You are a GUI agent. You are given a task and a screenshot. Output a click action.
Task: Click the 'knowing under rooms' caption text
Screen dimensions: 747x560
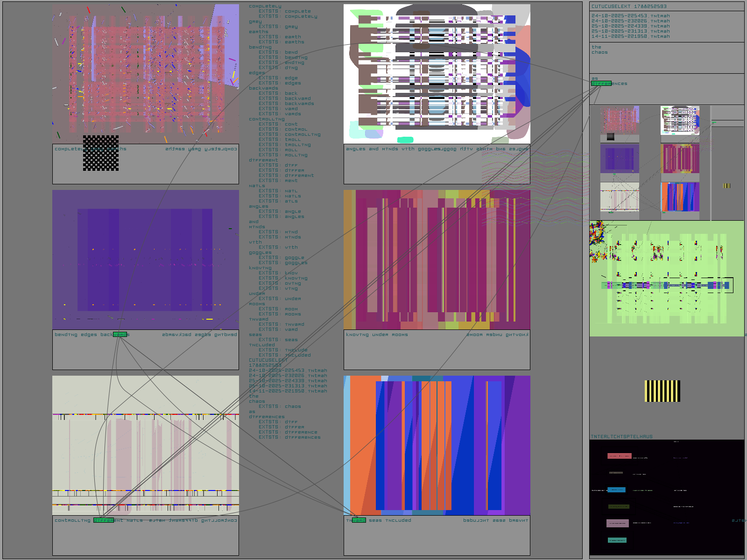click(377, 335)
